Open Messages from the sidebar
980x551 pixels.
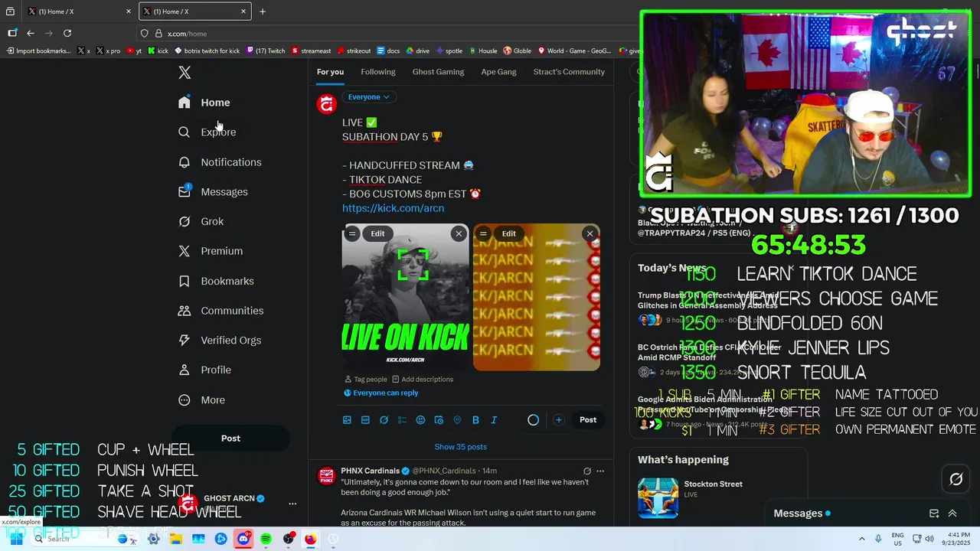point(213,192)
